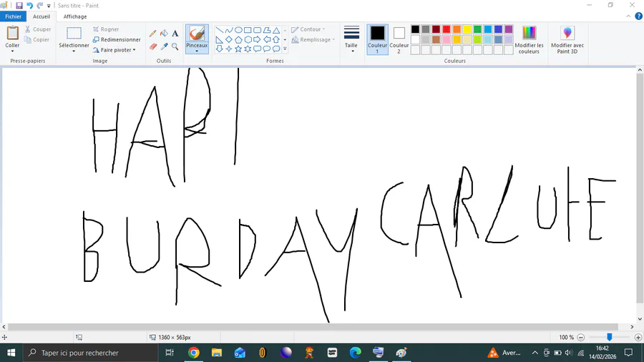This screenshot has height=362, width=644.
Task: Open Paint help question mark icon
Action: point(639,16)
